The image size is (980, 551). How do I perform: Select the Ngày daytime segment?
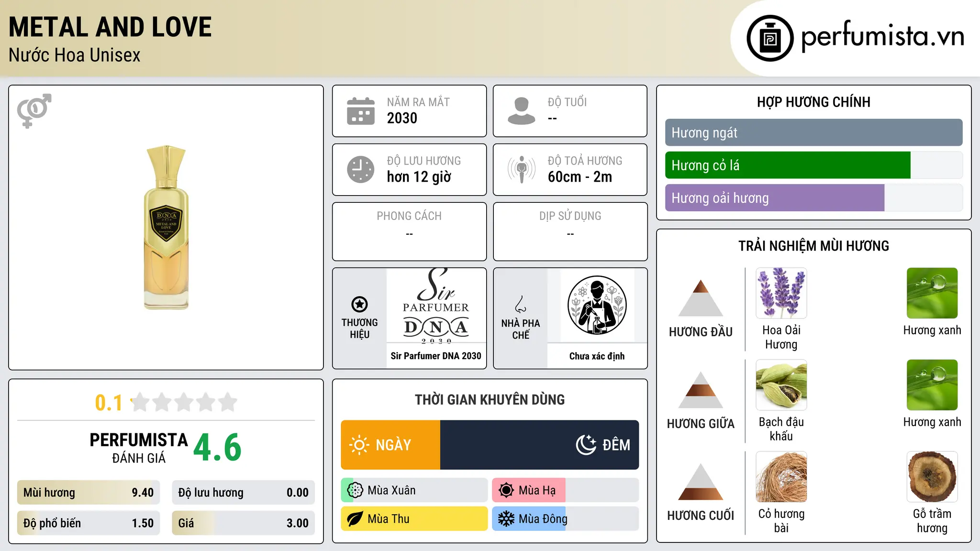[x=390, y=445]
